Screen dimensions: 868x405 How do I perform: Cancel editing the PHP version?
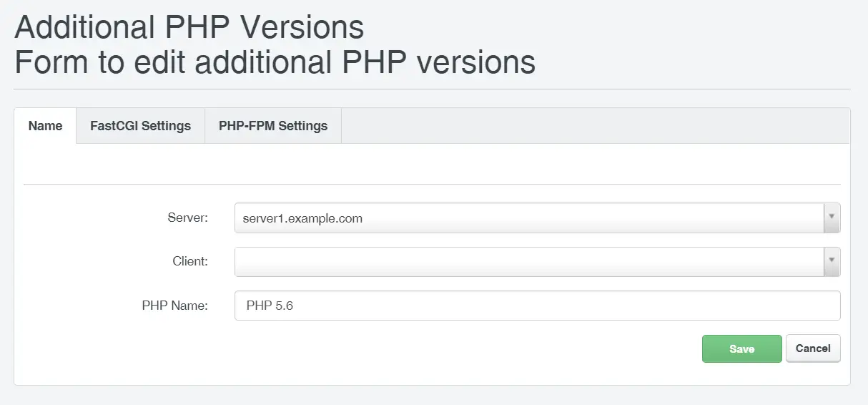pyautogui.click(x=813, y=348)
